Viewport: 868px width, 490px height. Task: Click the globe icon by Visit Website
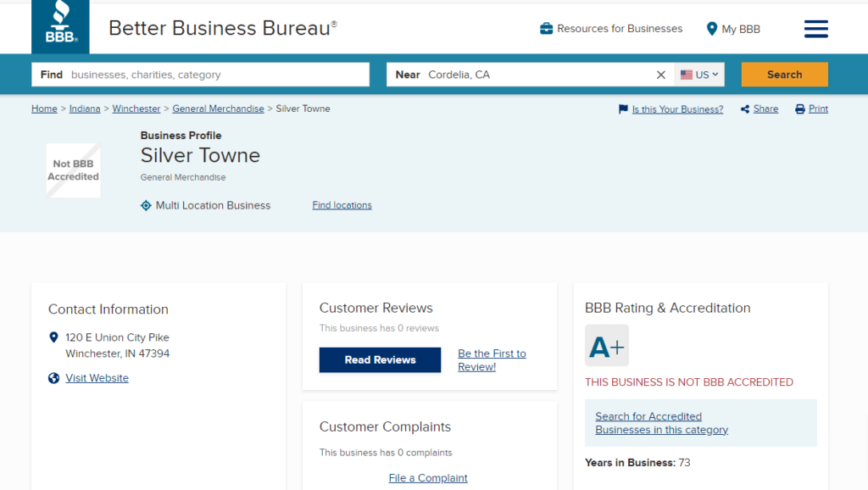click(53, 378)
